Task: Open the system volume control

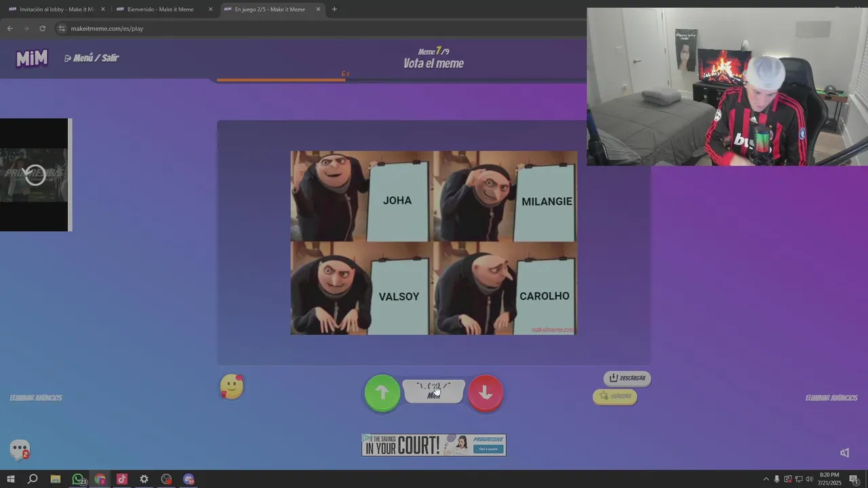Action: point(809,479)
